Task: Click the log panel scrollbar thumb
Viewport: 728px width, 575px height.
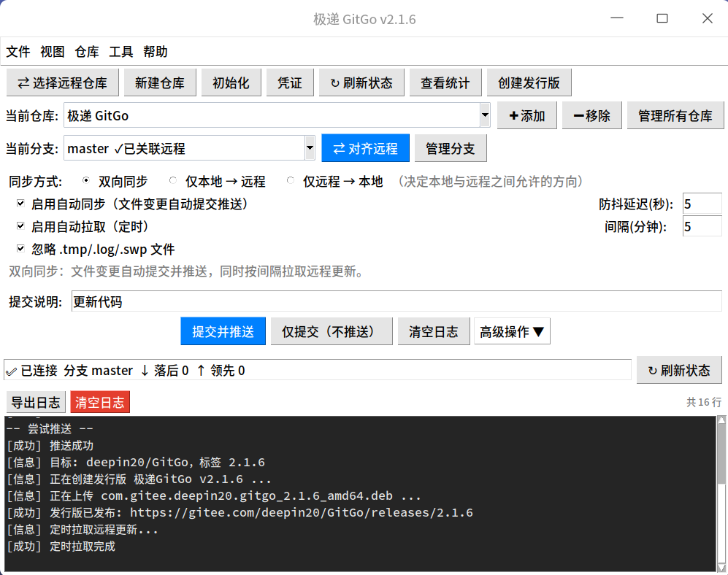Action: (721, 454)
